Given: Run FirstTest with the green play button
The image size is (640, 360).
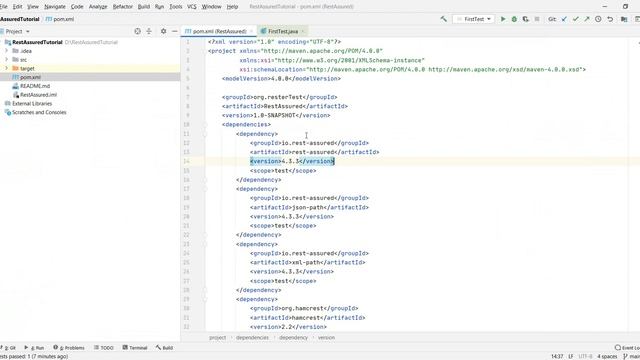Looking at the screenshot, I should tap(503, 19).
